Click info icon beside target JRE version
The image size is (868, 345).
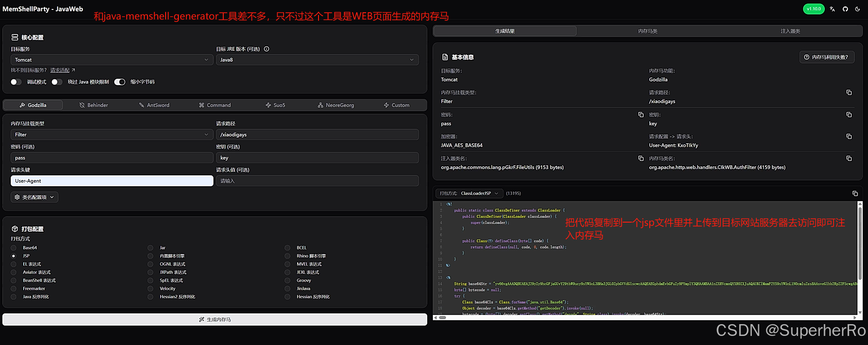(267, 49)
